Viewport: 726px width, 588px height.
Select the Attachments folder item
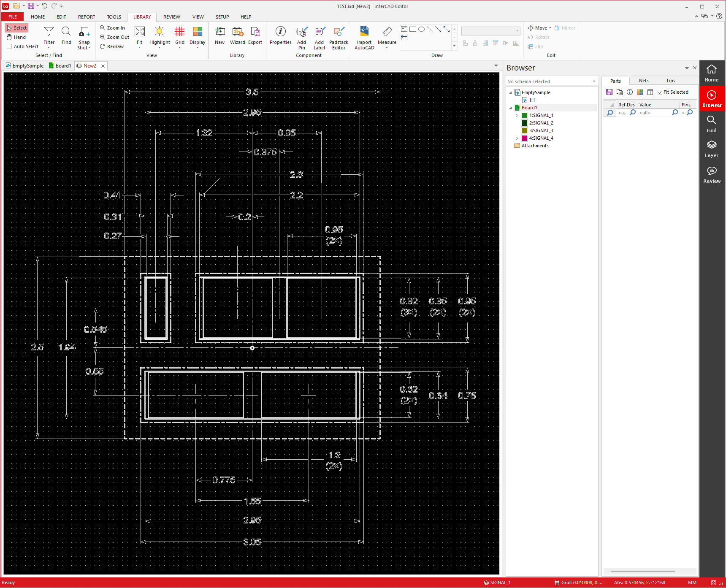tap(531, 146)
